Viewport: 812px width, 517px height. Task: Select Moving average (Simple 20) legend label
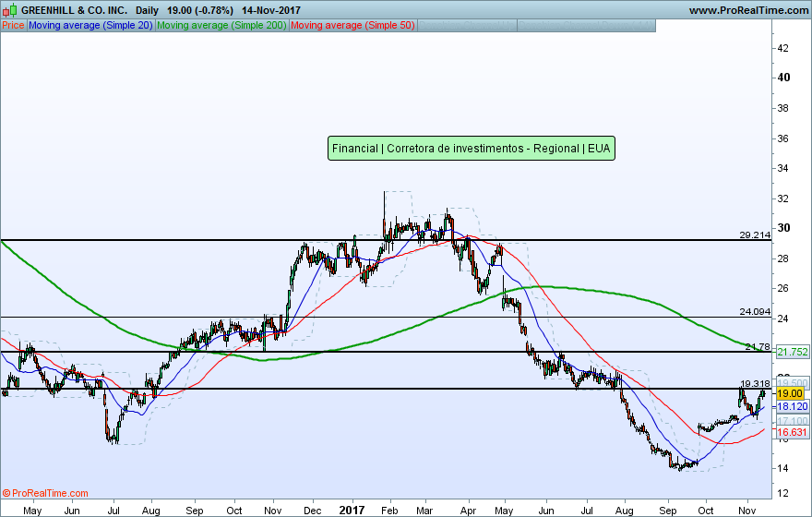pyautogui.click(x=90, y=25)
